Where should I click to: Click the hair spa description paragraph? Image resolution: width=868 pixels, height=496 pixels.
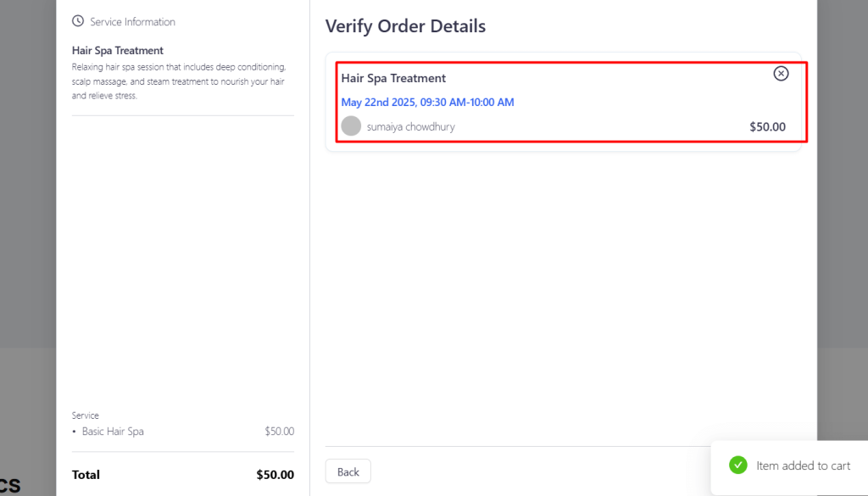179,81
